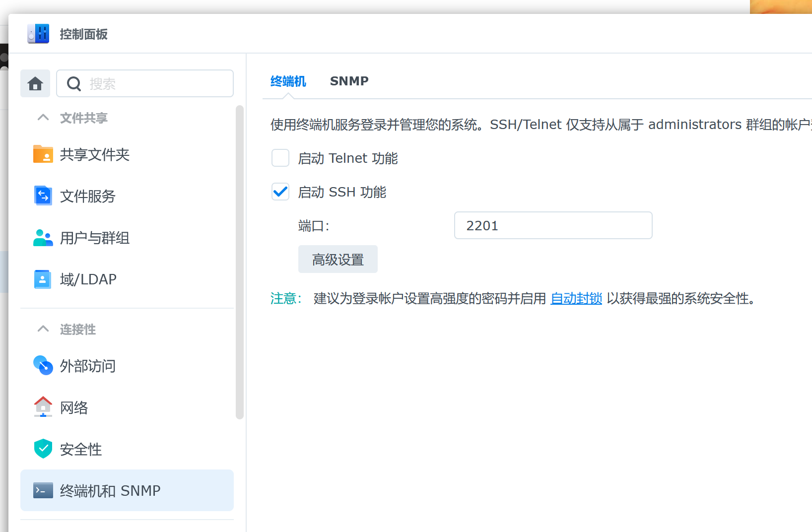This screenshot has height=532, width=812.
Task: Open File Services via its icon
Action: 43,196
